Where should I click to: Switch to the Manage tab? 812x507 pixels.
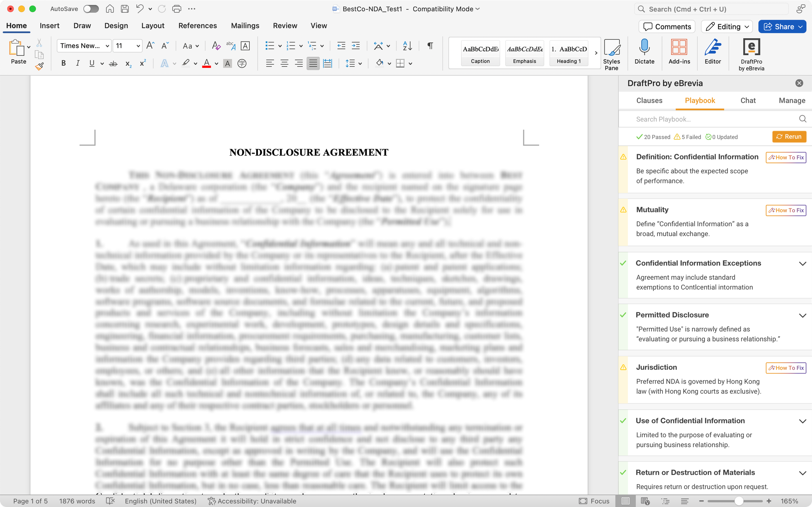coord(792,100)
